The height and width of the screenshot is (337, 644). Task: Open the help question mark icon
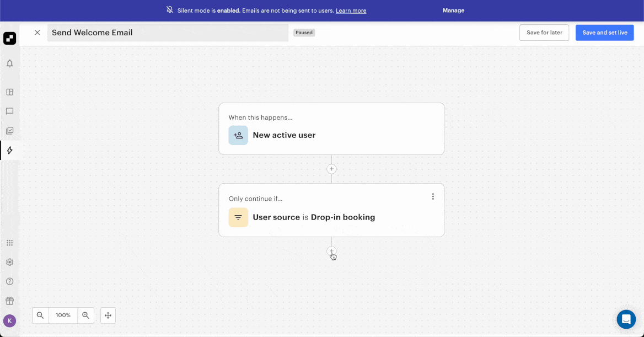(x=10, y=281)
